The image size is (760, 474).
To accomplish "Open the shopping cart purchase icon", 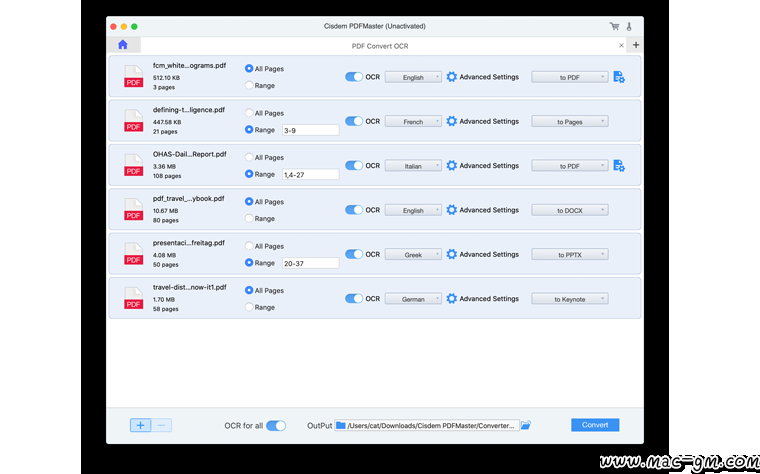I will [x=614, y=26].
